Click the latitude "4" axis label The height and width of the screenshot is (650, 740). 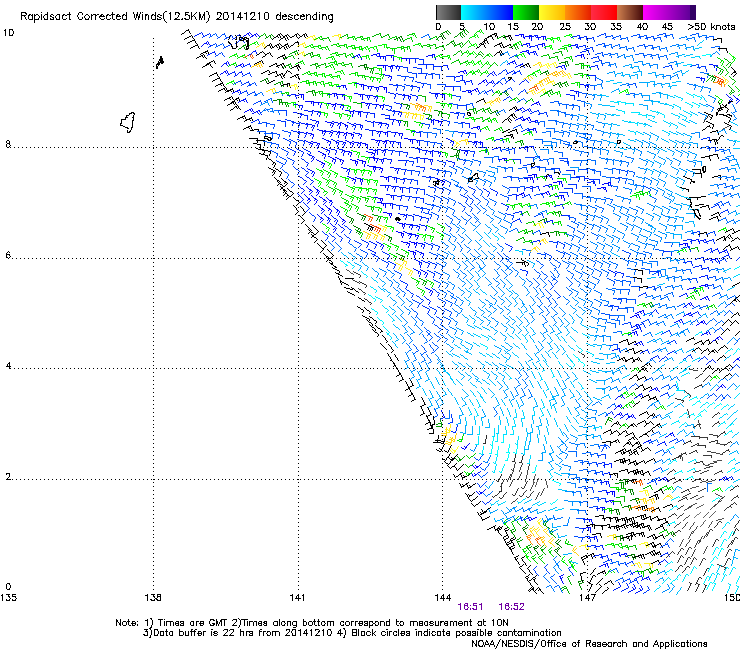tap(8, 366)
